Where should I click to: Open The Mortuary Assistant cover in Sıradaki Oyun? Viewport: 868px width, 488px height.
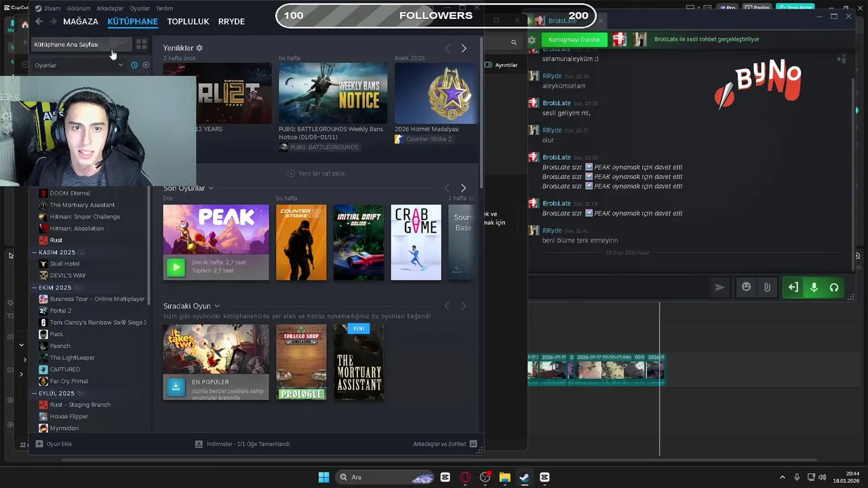click(x=359, y=362)
